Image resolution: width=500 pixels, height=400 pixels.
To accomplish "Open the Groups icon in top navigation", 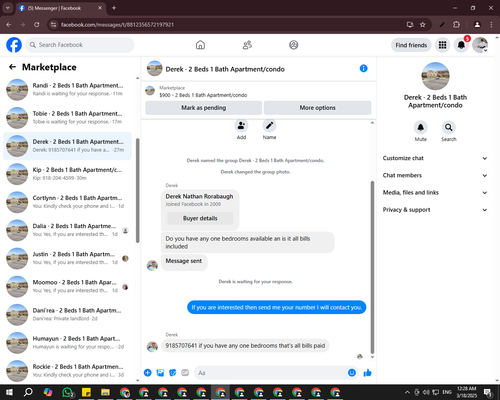I will tap(294, 45).
